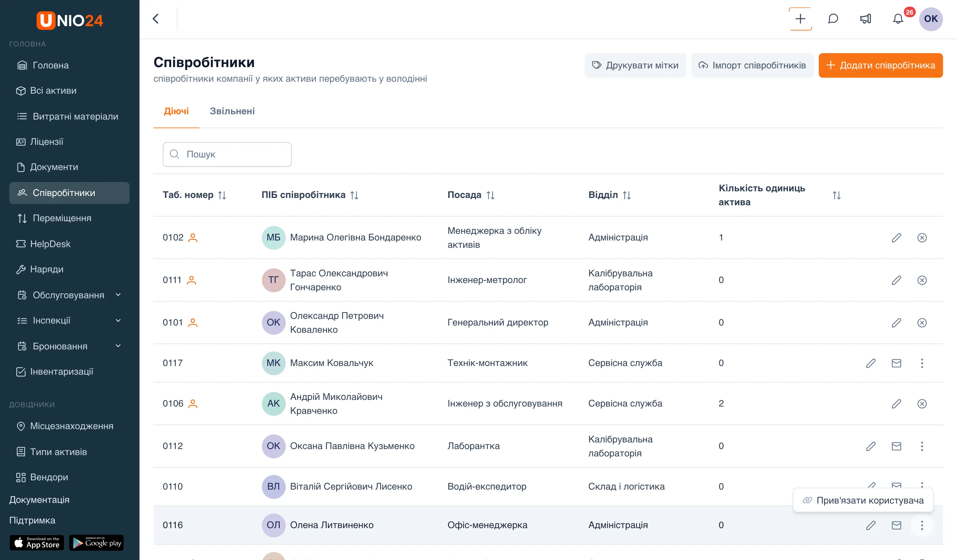Screen dimensions: 957x560
Task: Open Документація link in sidebar
Action: 40,500
